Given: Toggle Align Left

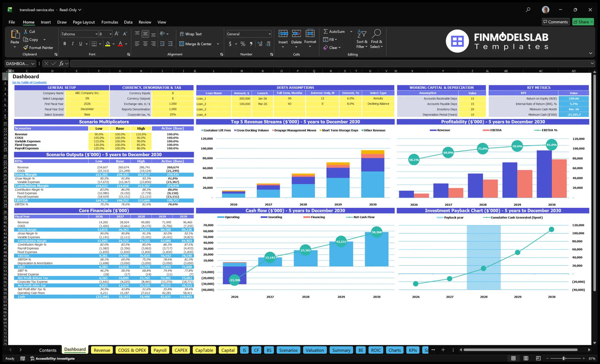Looking at the screenshot, I should (x=137, y=44).
